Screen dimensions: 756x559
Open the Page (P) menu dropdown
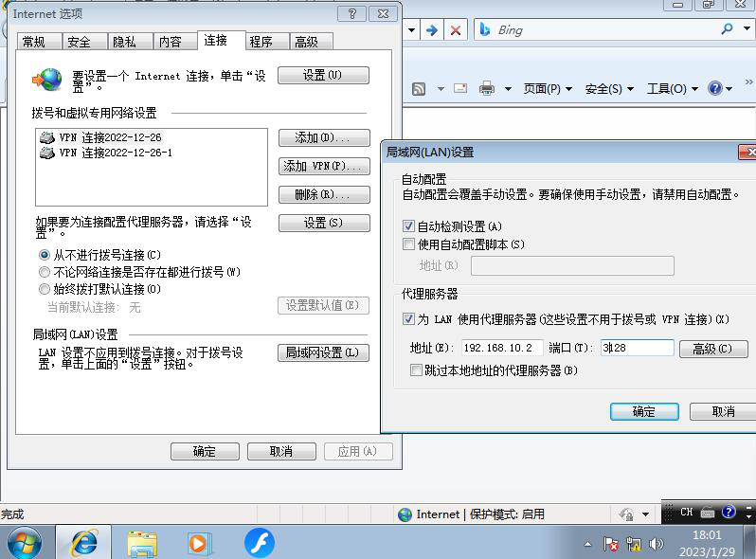click(x=548, y=89)
